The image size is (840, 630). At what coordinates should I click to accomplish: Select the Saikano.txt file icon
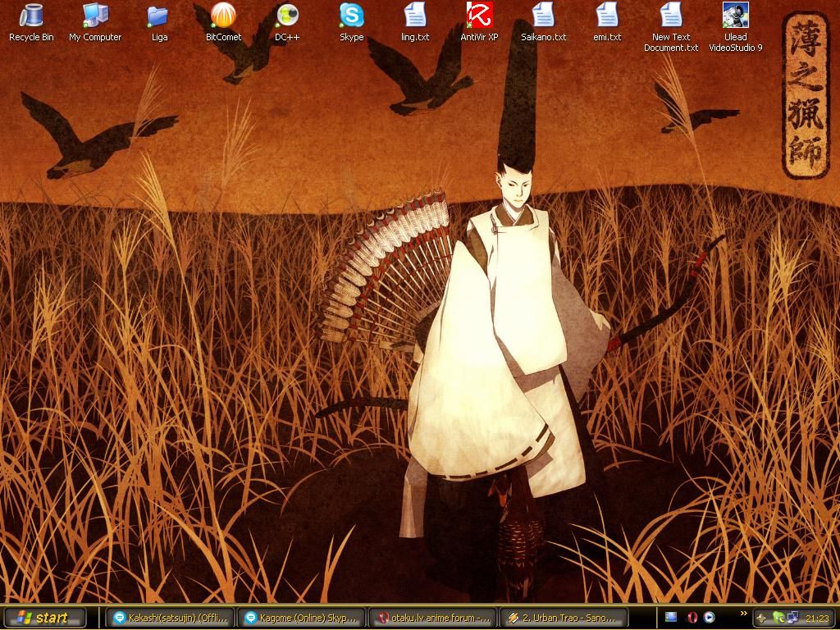543,22
